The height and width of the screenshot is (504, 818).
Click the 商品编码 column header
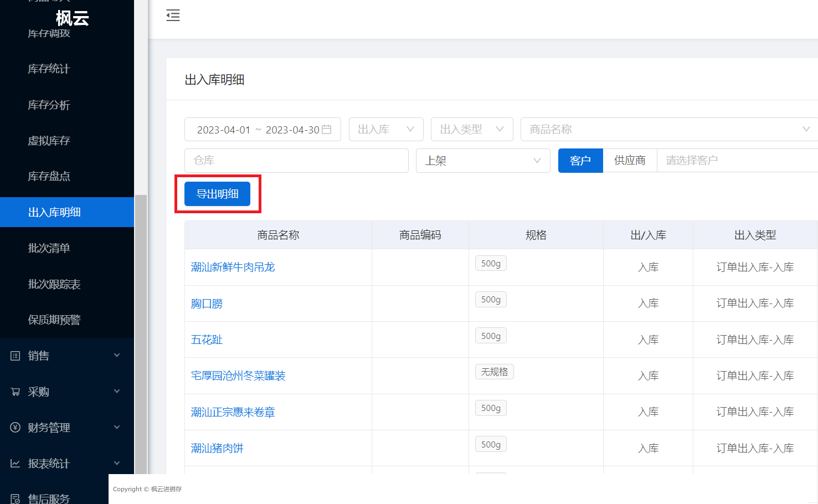click(420, 235)
